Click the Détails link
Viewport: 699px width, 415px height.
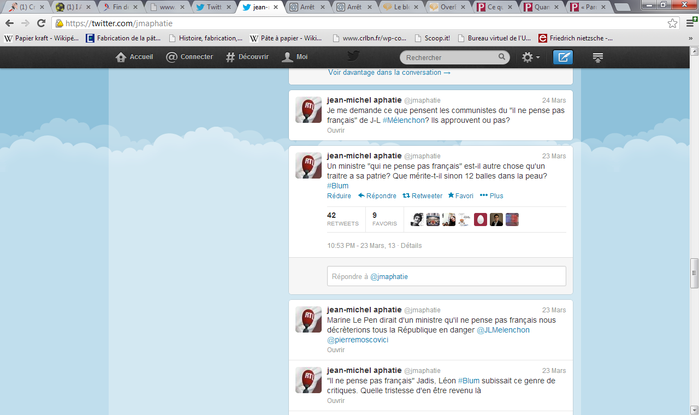411,246
